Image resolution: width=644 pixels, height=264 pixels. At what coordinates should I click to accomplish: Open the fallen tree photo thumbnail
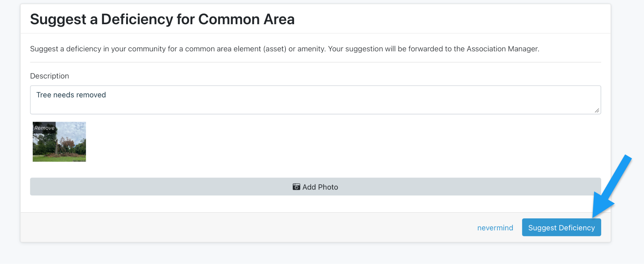click(63, 145)
